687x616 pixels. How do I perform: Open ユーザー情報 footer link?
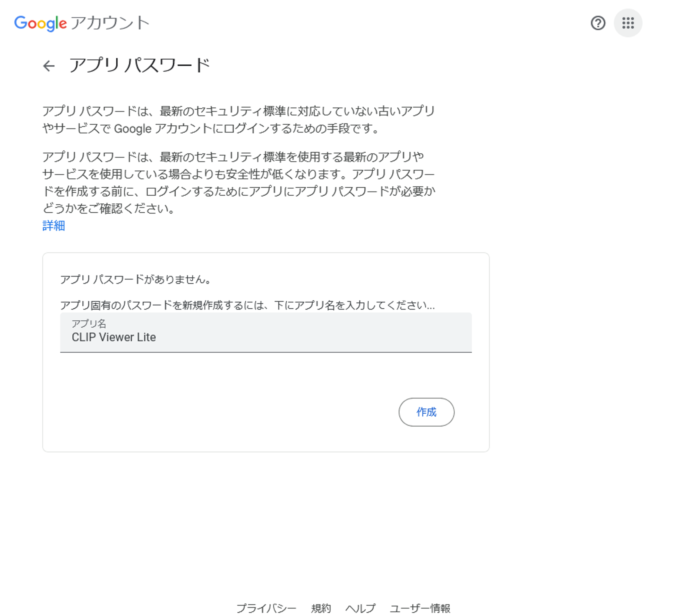[x=420, y=608]
